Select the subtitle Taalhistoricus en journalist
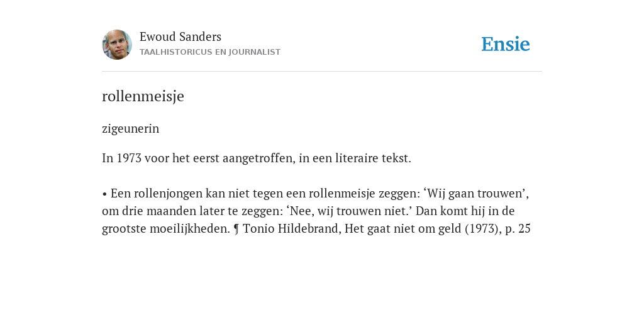 (x=210, y=52)
